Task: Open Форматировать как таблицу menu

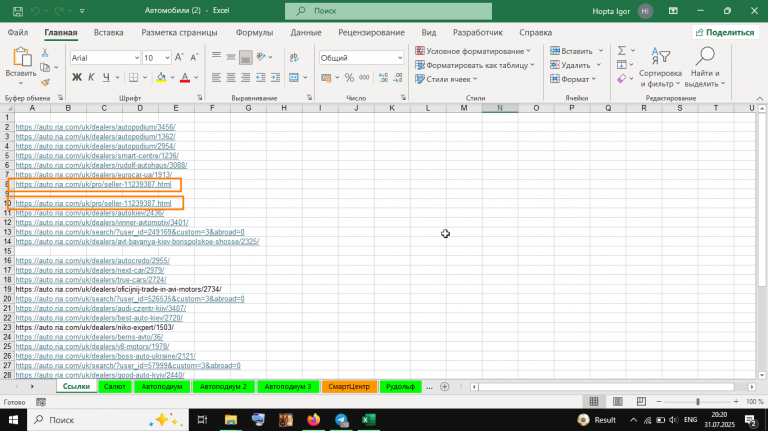Action: pyautogui.click(x=475, y=65)
